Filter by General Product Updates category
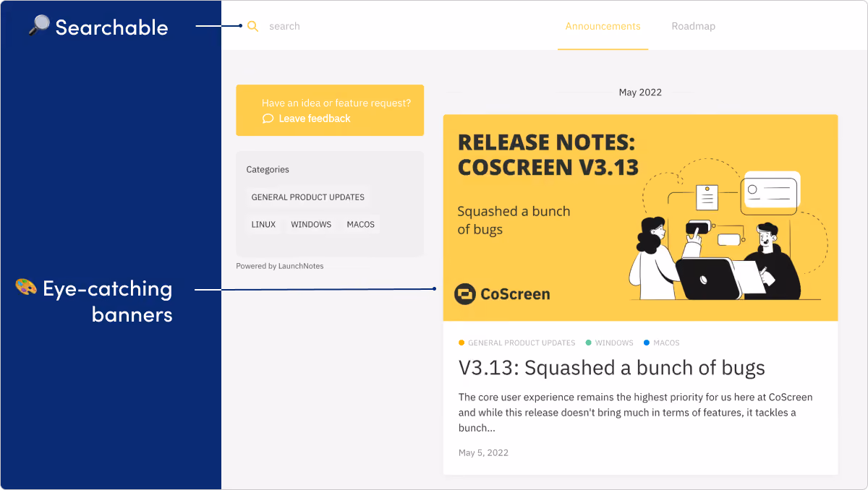Viewport: 868px width, 490px height. tap(308, 197)
